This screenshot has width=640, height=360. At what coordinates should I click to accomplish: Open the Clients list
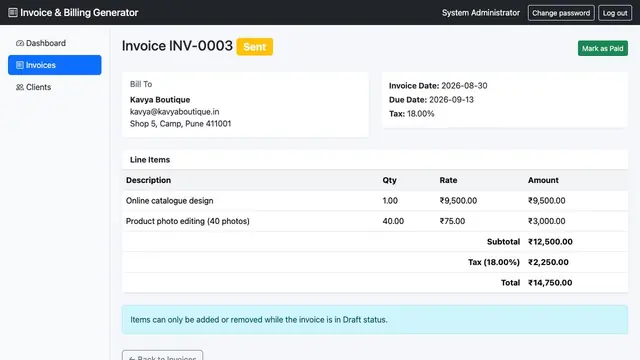[x=55, y=87]
